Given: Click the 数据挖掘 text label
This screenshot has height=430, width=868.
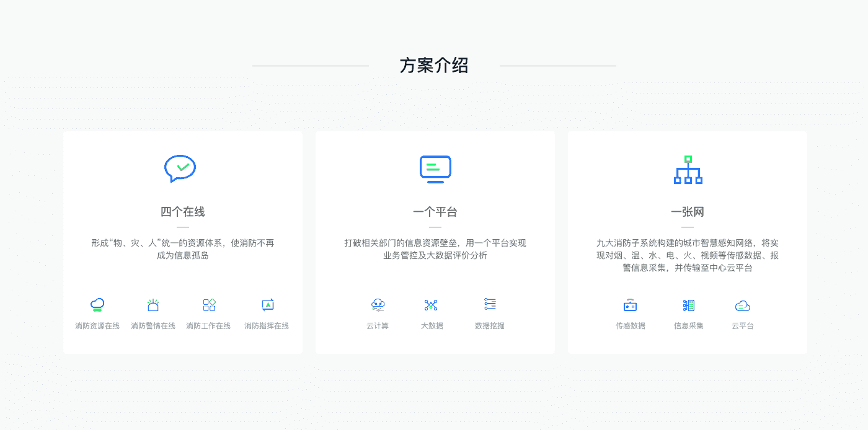Looking at the screenshot, I should pos(490,326).
